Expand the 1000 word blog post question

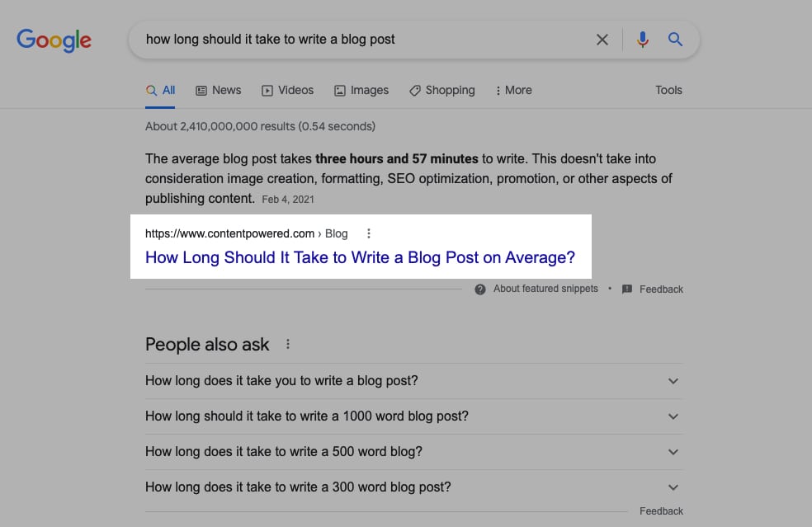[673, 416]
